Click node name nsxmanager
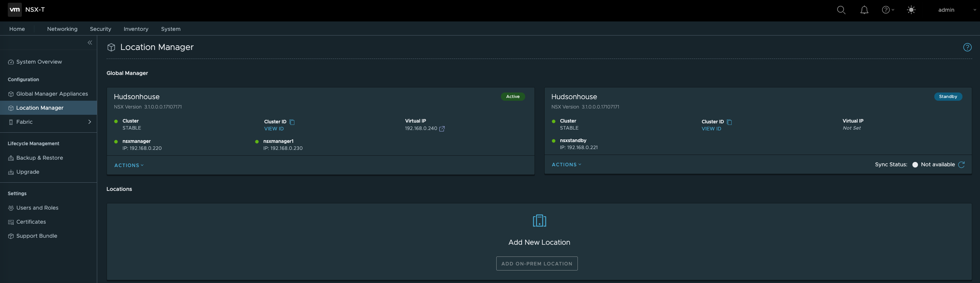This screenshot has width=980, height=283. 136,141
